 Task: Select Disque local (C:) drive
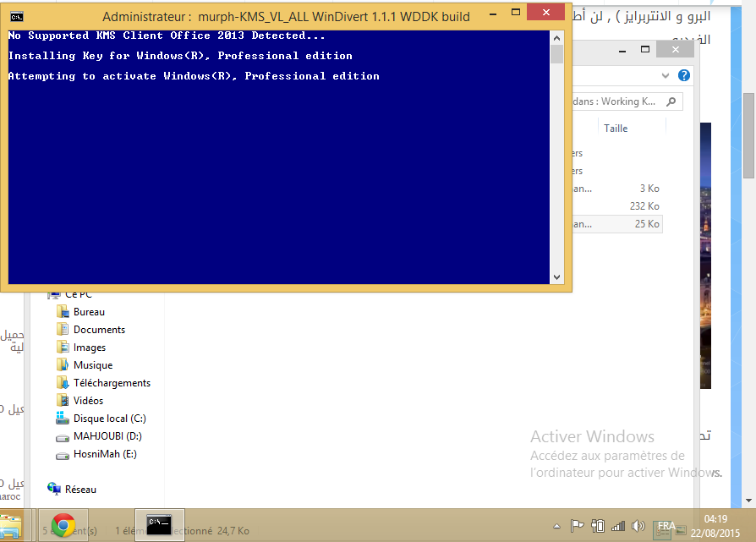pyautogui.click(x=109, y=419)
